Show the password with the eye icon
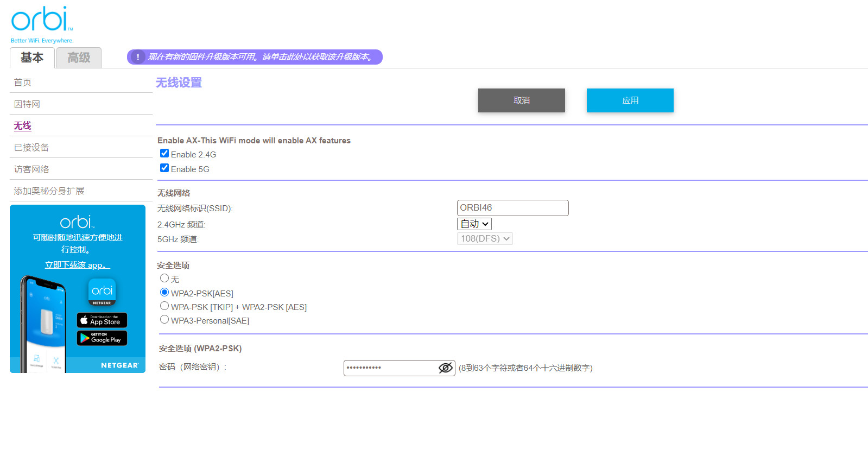 point(446,368)
